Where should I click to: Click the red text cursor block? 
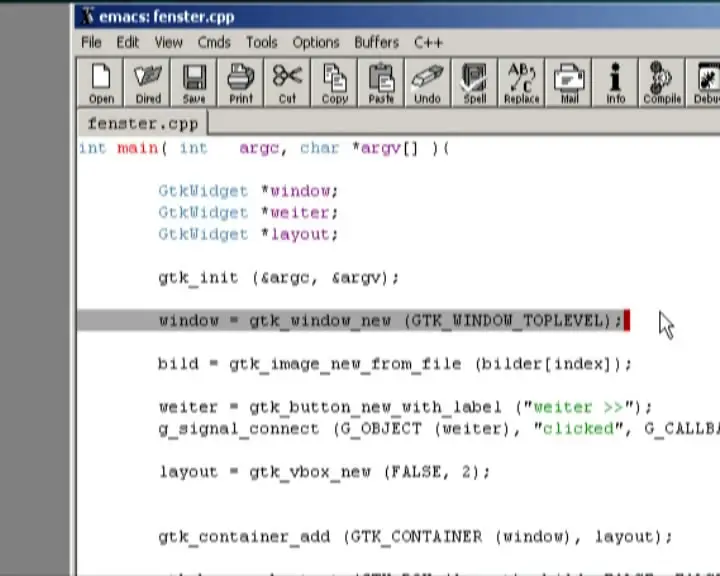pyautogui.click(x=627, y=320)
